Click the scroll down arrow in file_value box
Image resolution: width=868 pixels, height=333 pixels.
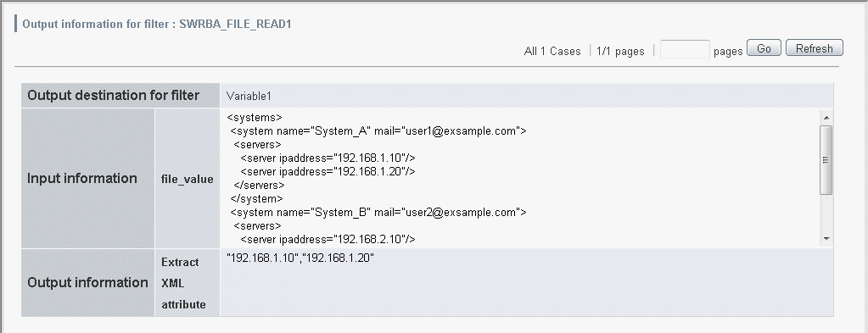click(826, 239)
